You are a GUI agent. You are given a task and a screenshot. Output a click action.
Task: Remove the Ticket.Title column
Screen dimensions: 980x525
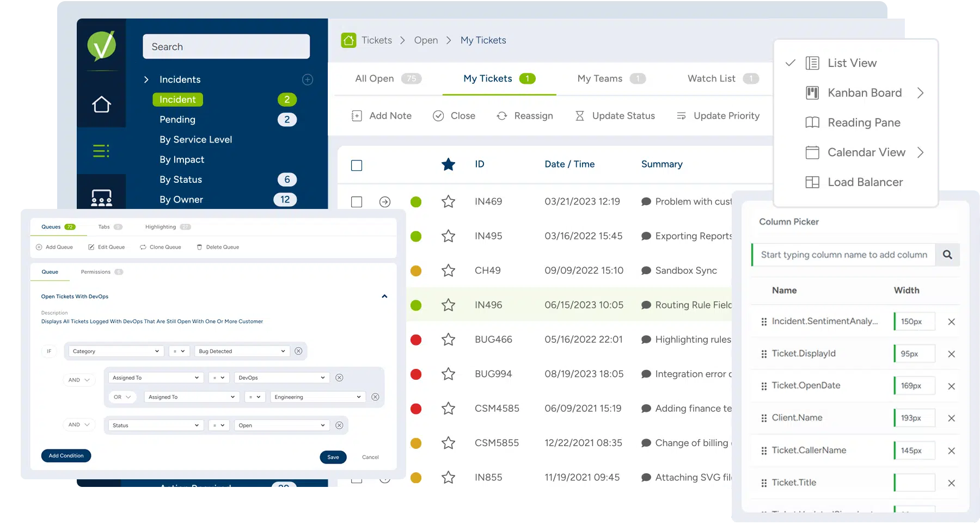tap(951, 483)
